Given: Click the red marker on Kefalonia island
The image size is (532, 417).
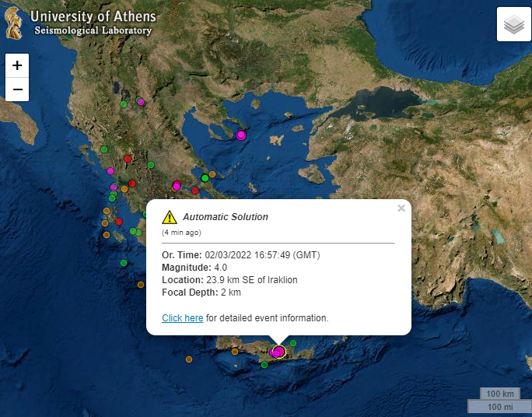Looking at the screenshot, I should click(119, 222).
